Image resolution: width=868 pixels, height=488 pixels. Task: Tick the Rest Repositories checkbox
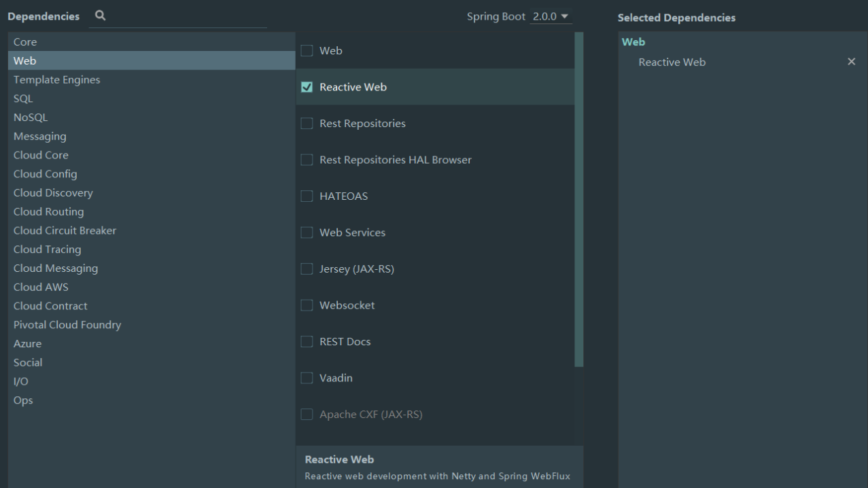pyautogui.click(x=307, y=124)
